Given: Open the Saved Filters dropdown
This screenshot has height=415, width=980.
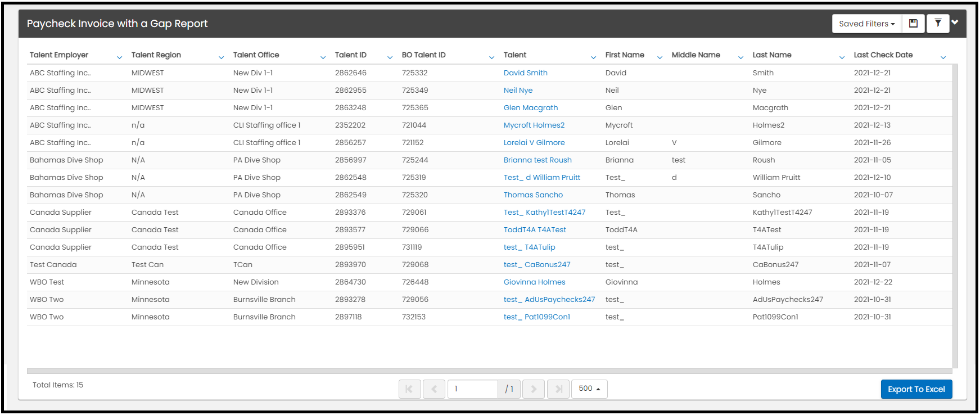Looking at the screenshot, I should pyautogui.click(x=866, y=24).
